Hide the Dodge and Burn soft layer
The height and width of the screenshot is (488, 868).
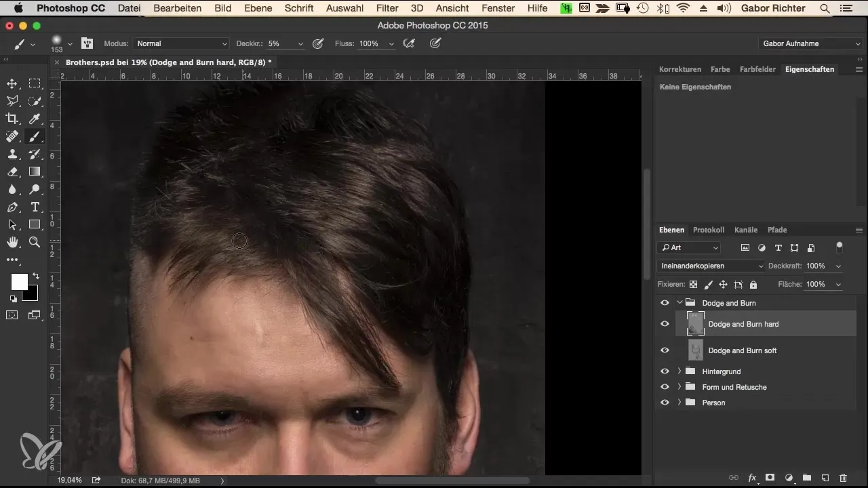665,350
